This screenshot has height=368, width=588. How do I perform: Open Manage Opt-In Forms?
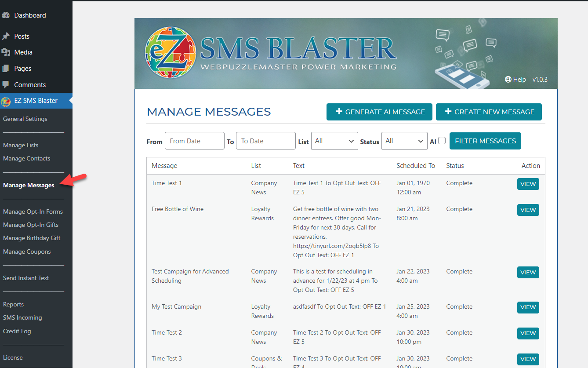coord(33,211)
